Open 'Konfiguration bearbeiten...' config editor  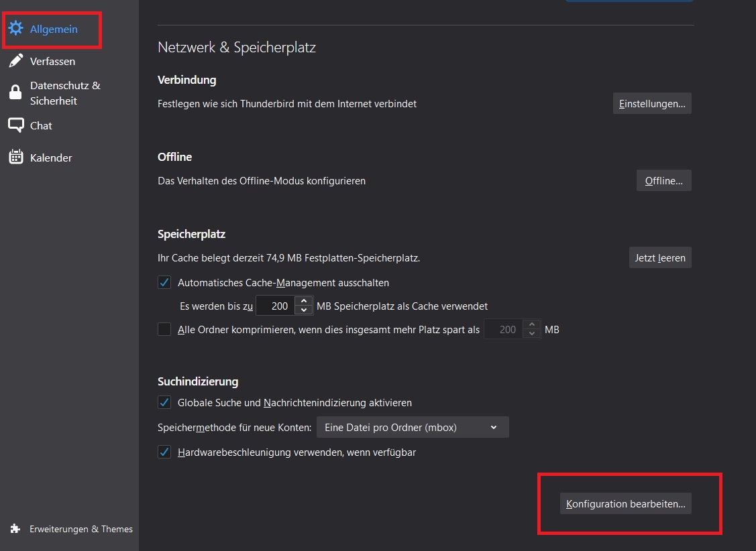(625, 504)
